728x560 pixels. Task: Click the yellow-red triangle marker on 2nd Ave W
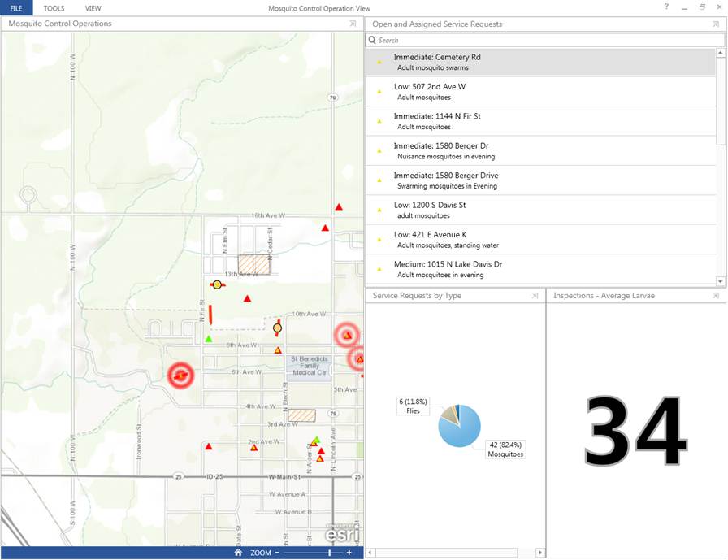[x=254, y=448]
